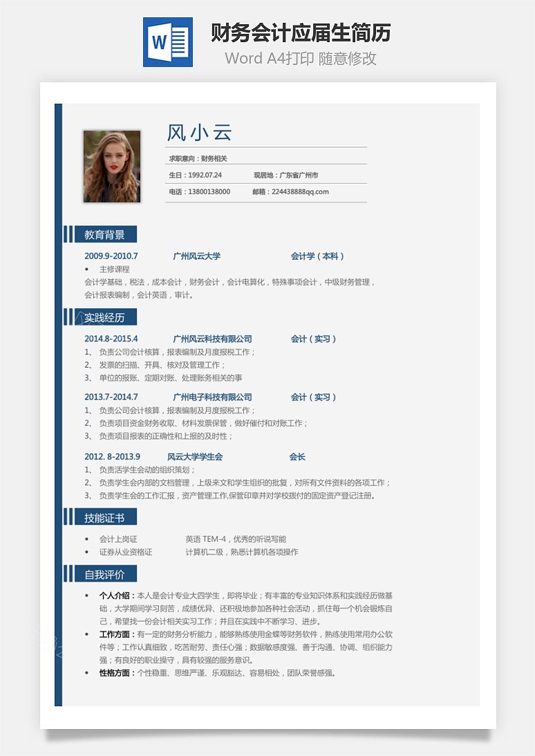Click the email 224438888qq.com
535x756 pixels.
pyautogui.click(x=300, y=191)
